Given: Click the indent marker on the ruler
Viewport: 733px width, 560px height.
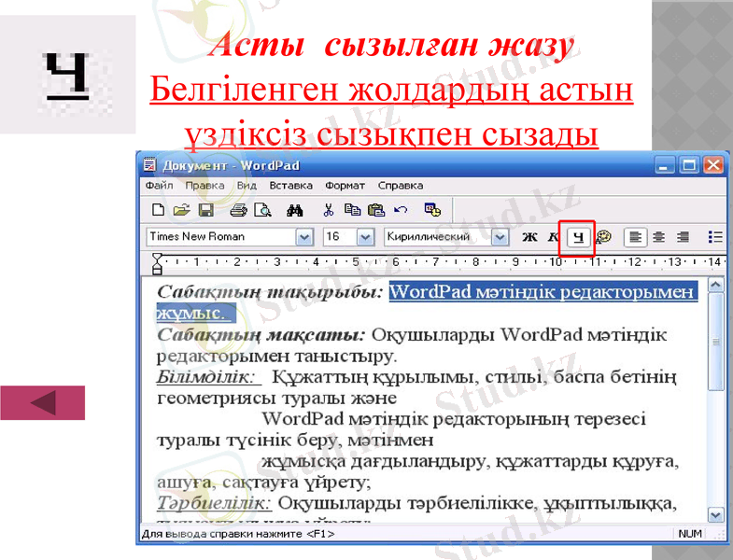Looking at the screenshot, I should (x=158, y=263).
